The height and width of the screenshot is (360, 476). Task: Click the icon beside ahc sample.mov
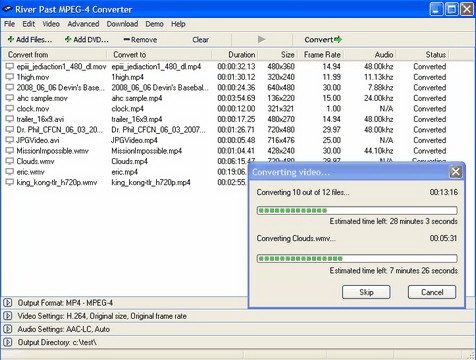pos(10,98)
